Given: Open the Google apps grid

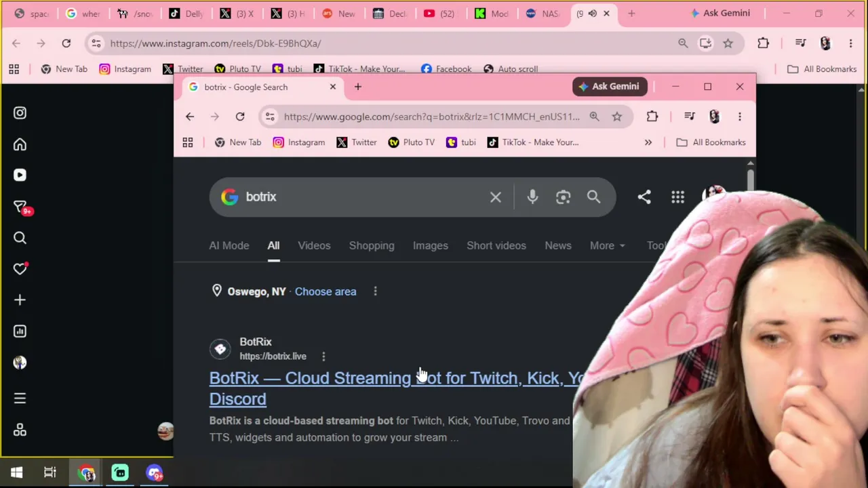Looking at the screenshot, I should (677, 197).
